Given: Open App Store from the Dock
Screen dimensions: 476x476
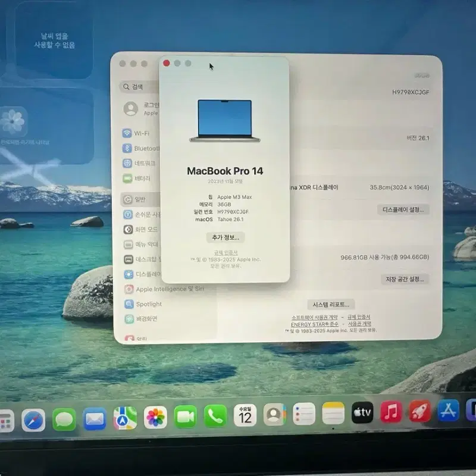Looking at the screenshot, I should point(449,411).
